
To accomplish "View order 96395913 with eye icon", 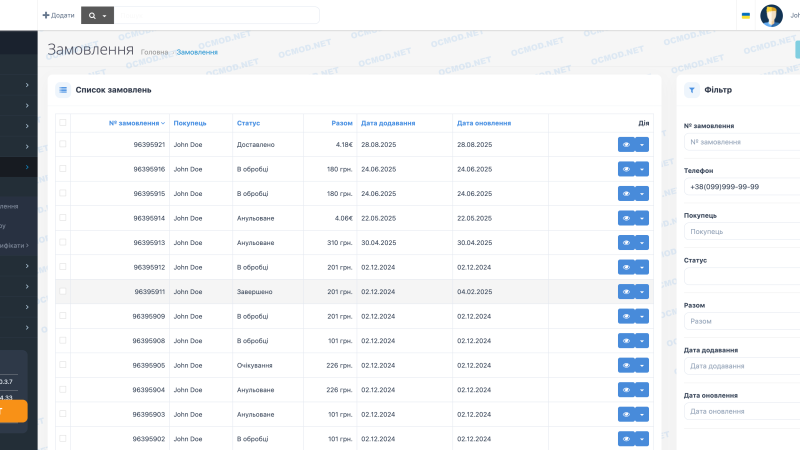I will 626,242.
